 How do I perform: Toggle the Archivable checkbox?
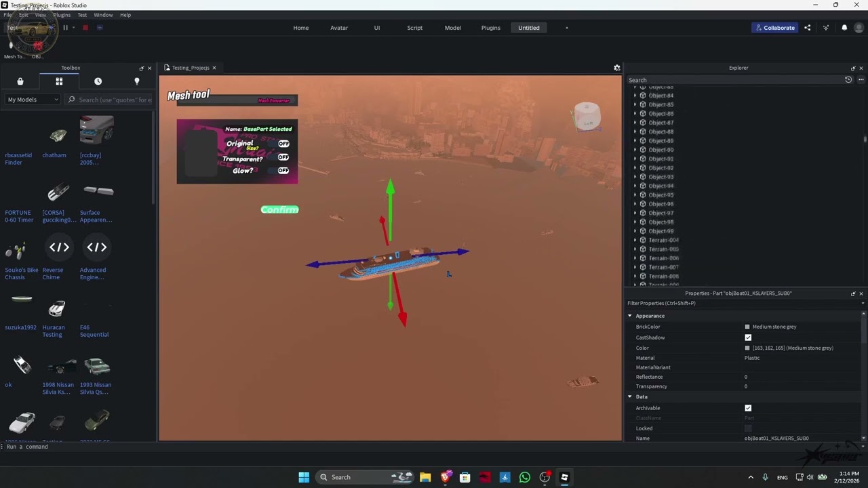click(x=748, y=408)
